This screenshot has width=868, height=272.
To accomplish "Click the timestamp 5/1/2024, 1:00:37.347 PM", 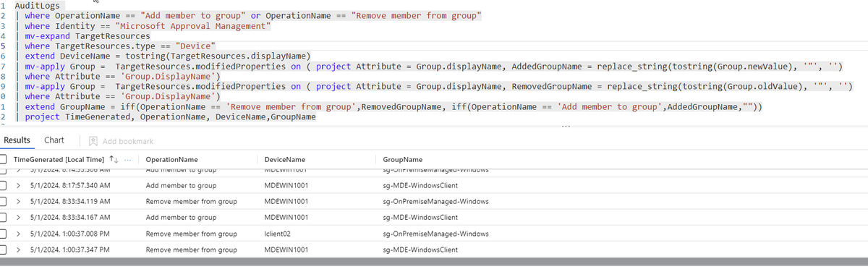I will tap(70, 250).
